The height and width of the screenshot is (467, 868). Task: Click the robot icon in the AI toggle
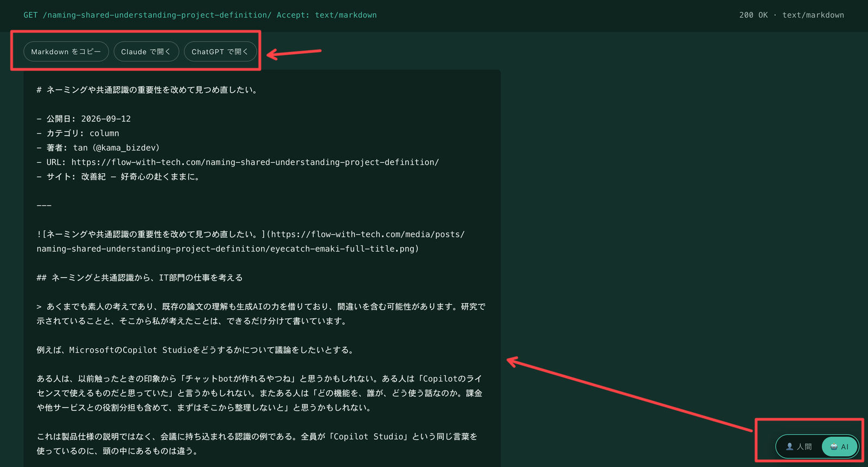[834, 446]
